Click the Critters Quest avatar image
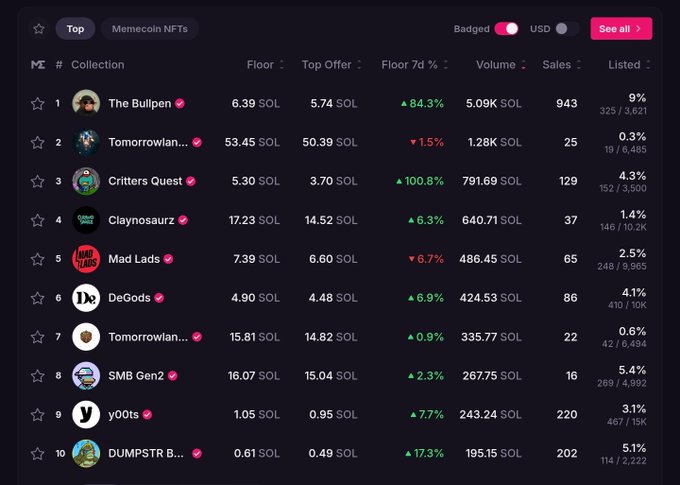Screen dimensions: 680x485 (x=86, y=181)
